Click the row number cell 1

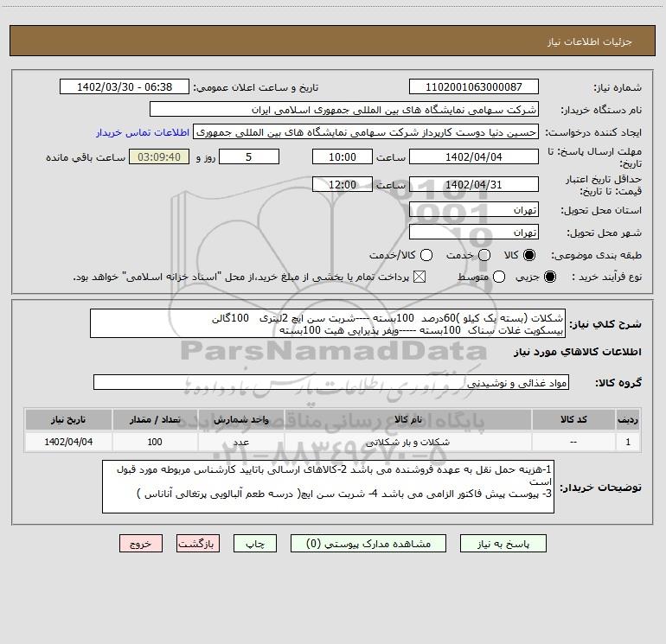(628, 442)
